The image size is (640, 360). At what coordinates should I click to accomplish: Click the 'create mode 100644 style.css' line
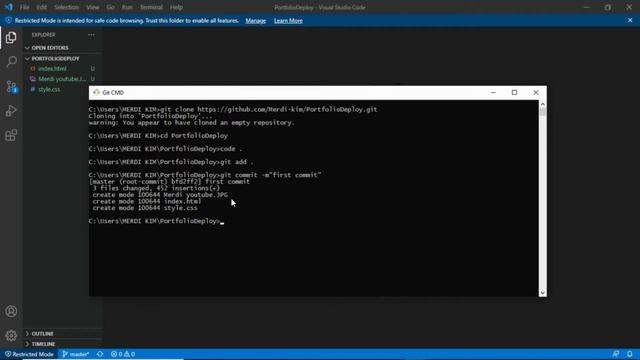pyautogui.click(x=145, y=208)
